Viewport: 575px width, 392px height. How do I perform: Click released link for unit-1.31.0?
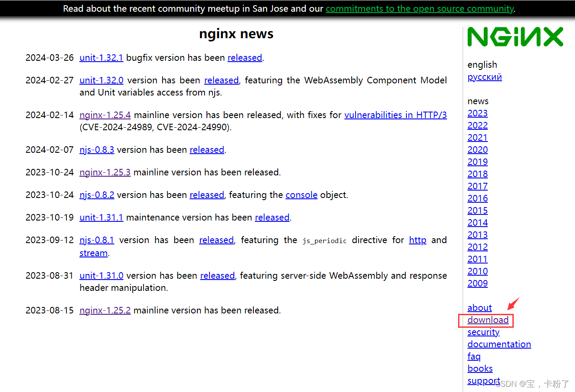coord(217,276)
